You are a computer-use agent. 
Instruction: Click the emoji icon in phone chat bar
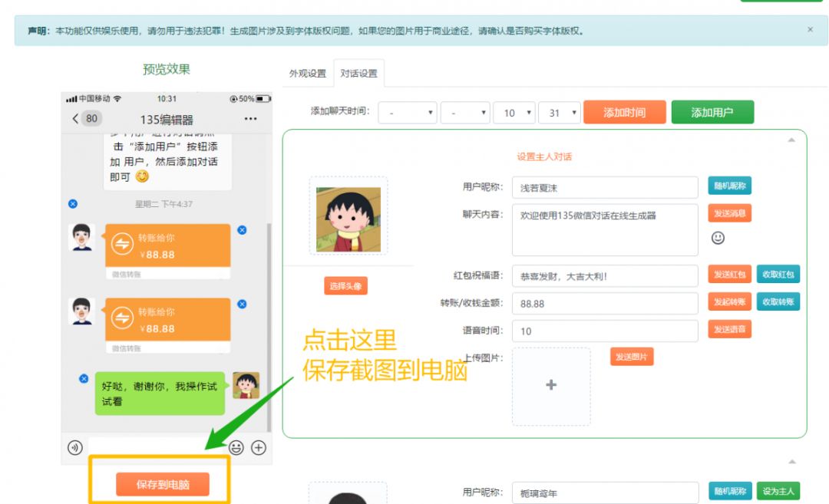[x=236, y=447]
